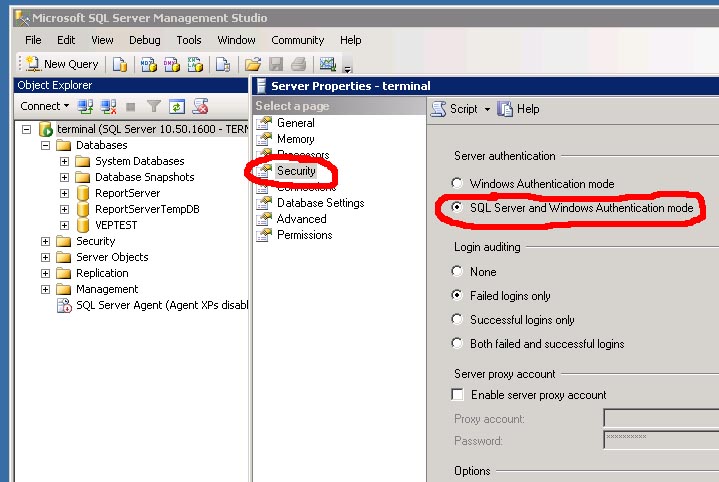Expand the ReportServer database
Viewport: 719px width, 482px height.
[64, 194]
